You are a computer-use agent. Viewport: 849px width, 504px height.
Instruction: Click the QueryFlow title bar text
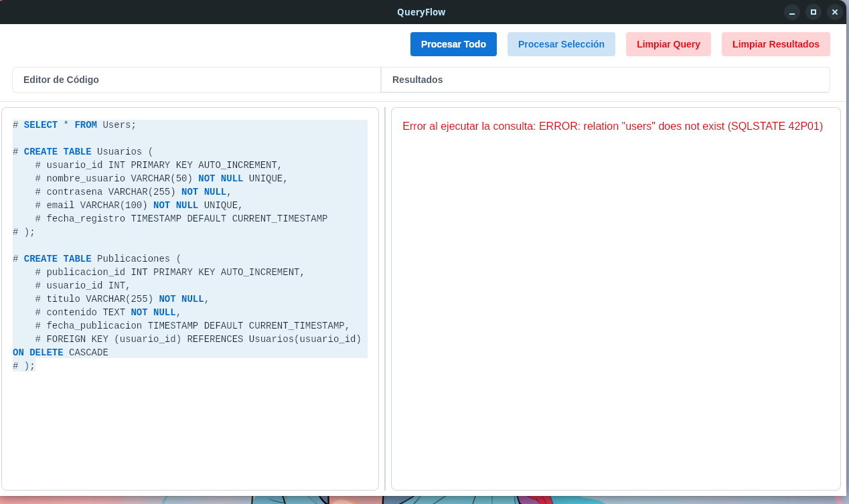tap(421, 12)
